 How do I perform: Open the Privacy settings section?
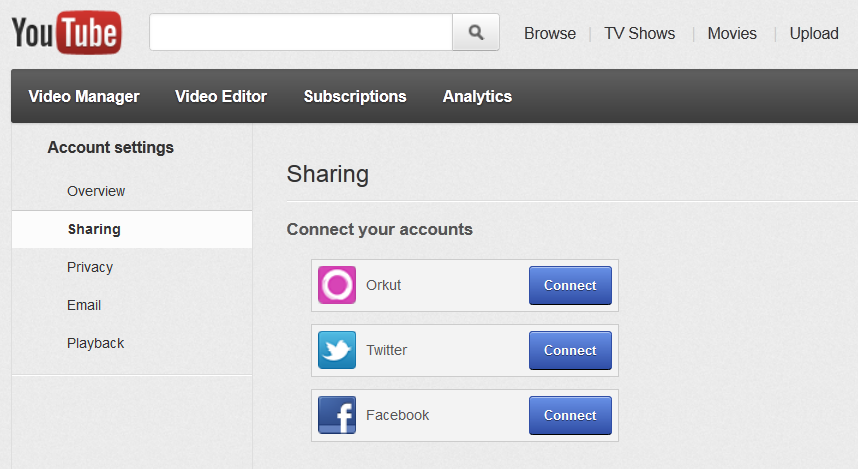click(90, 267)
